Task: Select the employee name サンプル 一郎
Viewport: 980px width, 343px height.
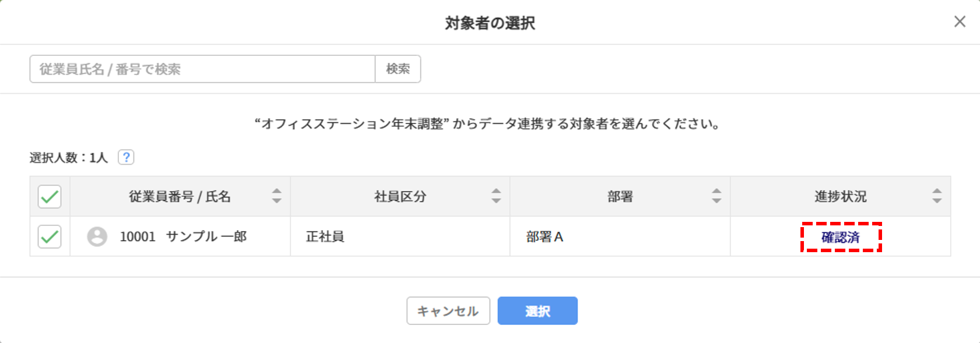Action: [206, 237]
